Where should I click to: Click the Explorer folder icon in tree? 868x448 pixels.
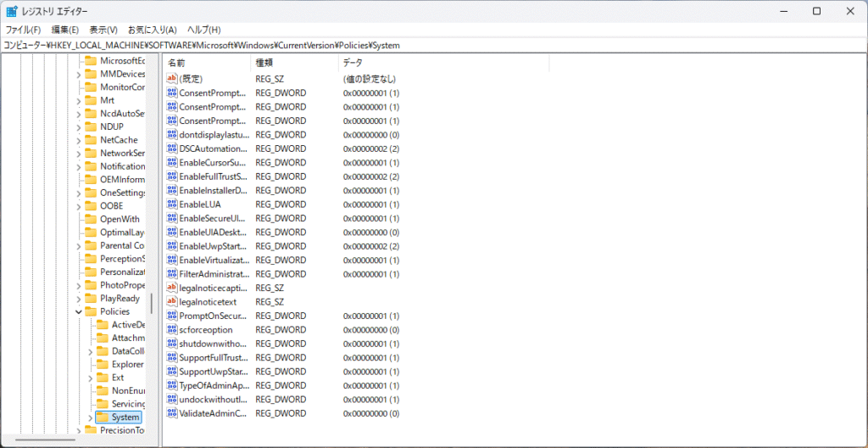click(103, 365)
